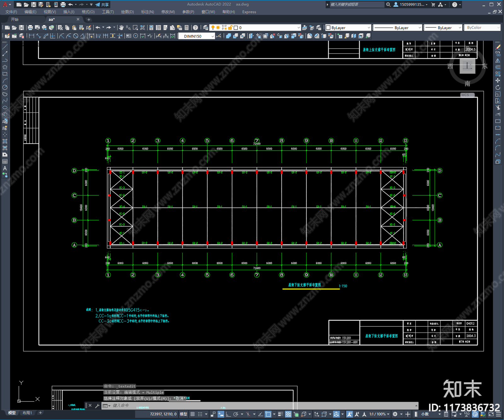
Task: Toggle the drawing grid display
Action: click(x=192, y=414)
